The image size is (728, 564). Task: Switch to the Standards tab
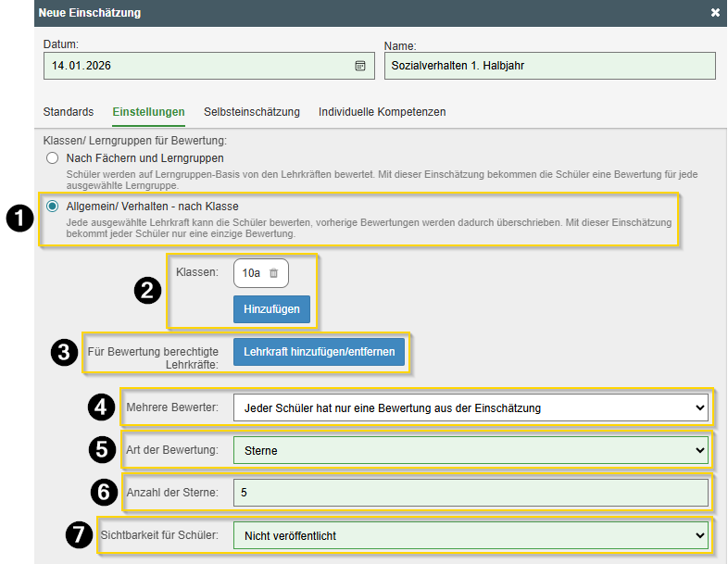pyautogui.click(x=69, y=112)
